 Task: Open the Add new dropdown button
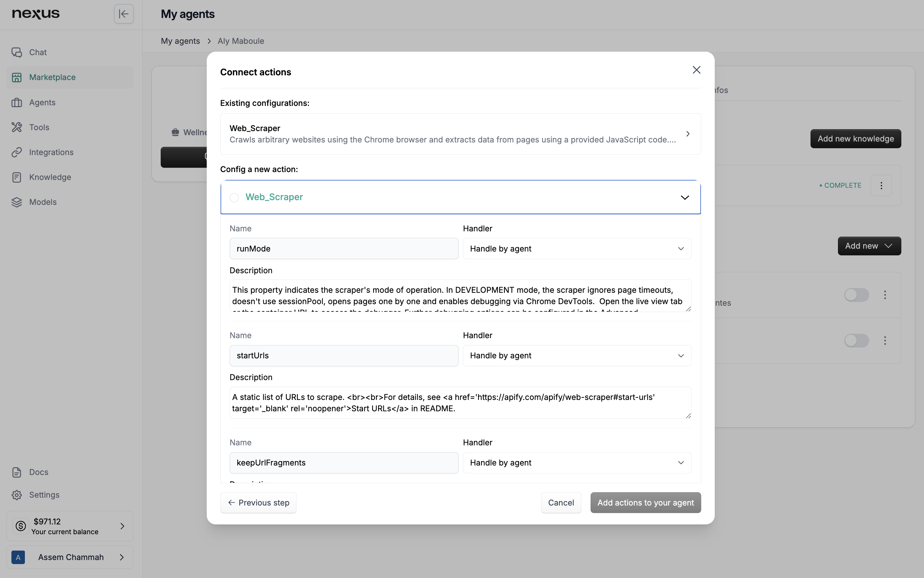(x=869, y=246)
